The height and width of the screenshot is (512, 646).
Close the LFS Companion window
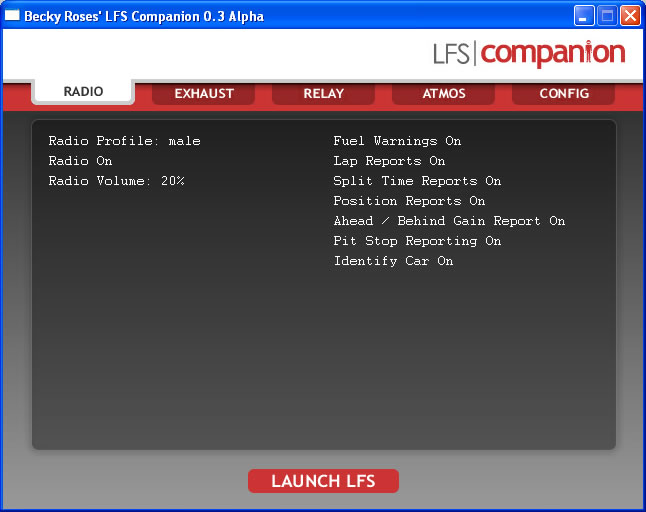[x=630, y=16]
